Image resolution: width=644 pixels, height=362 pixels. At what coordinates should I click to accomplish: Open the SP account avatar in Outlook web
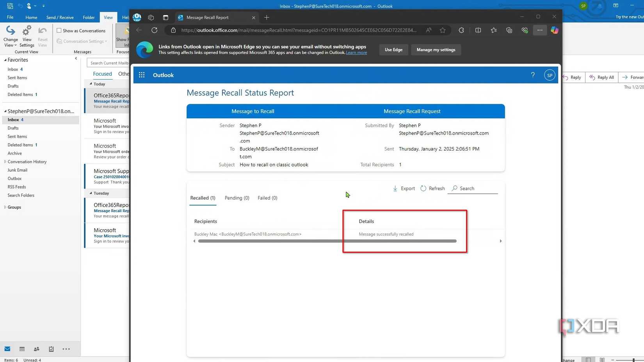coord(550,75)
